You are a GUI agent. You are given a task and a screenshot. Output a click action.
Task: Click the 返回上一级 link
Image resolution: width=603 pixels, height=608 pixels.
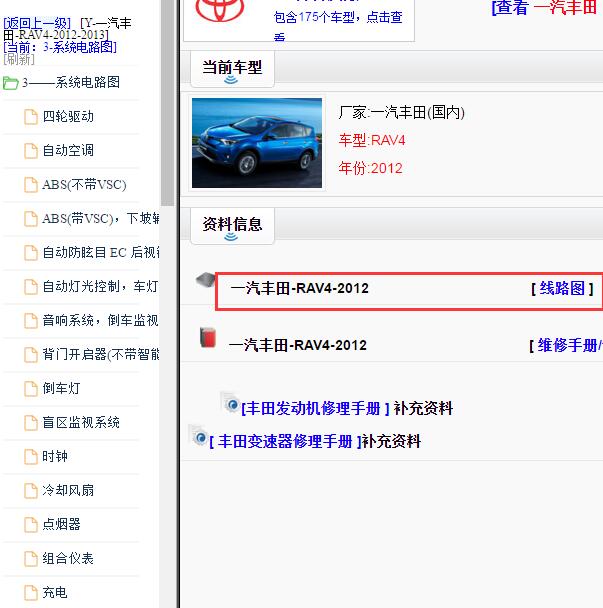[37, 23]
